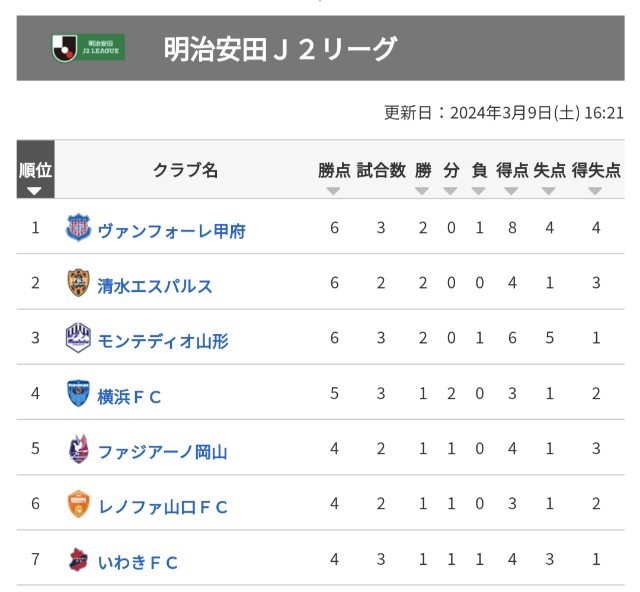
Task: Open いわきFC team link
Action: click(138, 563)
